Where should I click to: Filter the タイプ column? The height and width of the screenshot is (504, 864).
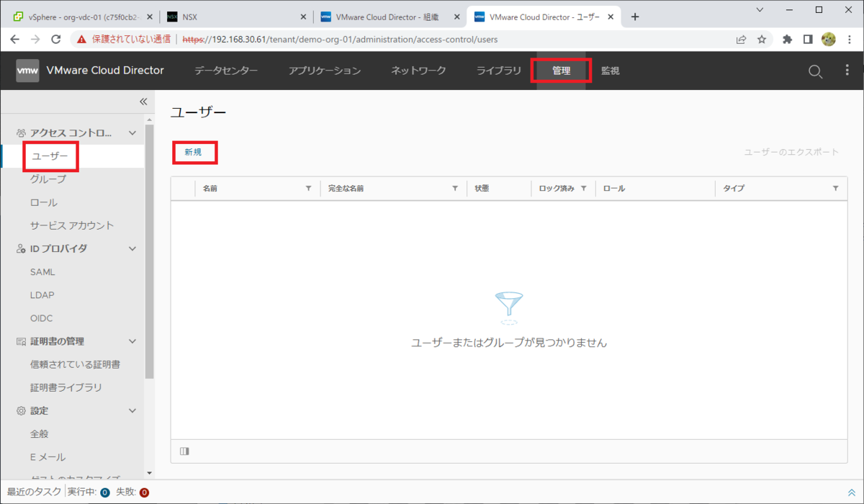tap(836, 188)
